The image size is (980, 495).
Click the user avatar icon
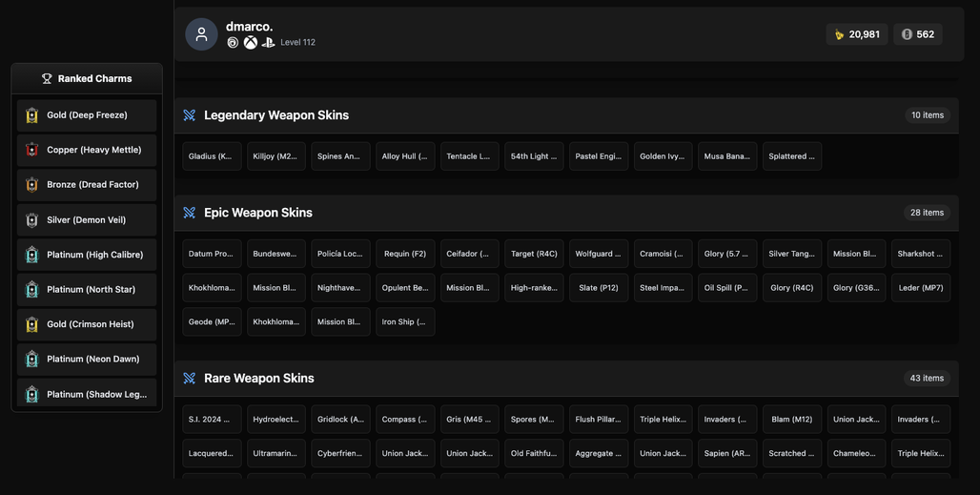(x=201, y=34)
